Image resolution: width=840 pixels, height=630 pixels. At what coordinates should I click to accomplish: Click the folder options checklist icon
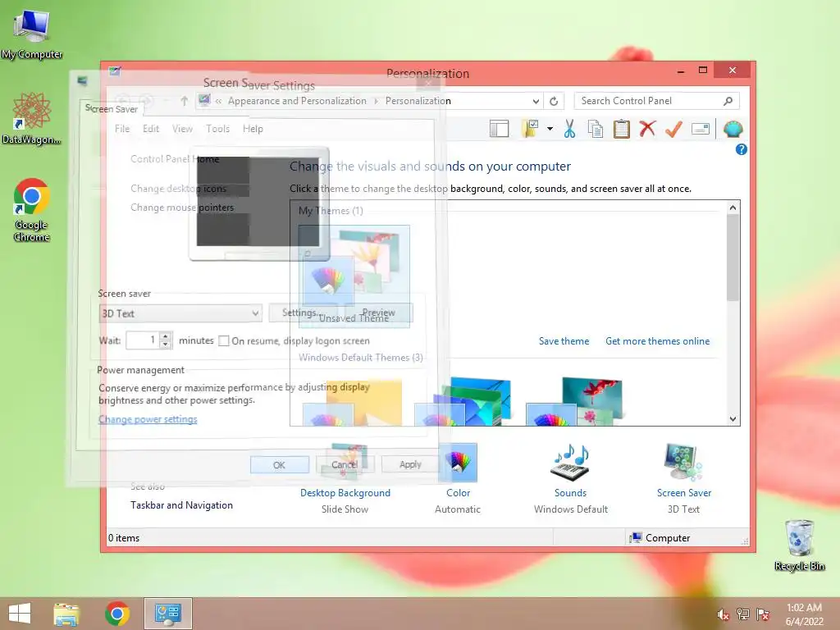pyautogui.click(x=530, y=129)
